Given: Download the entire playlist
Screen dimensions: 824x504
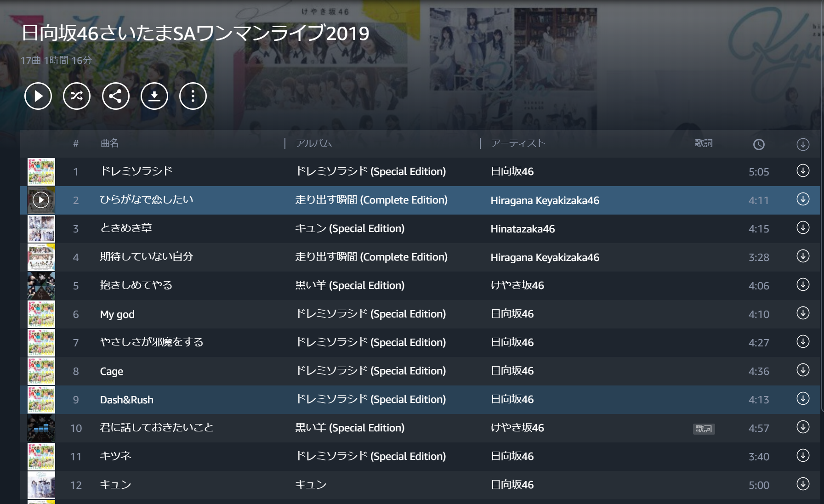Looking at the screenshot, I should point(154,96).
